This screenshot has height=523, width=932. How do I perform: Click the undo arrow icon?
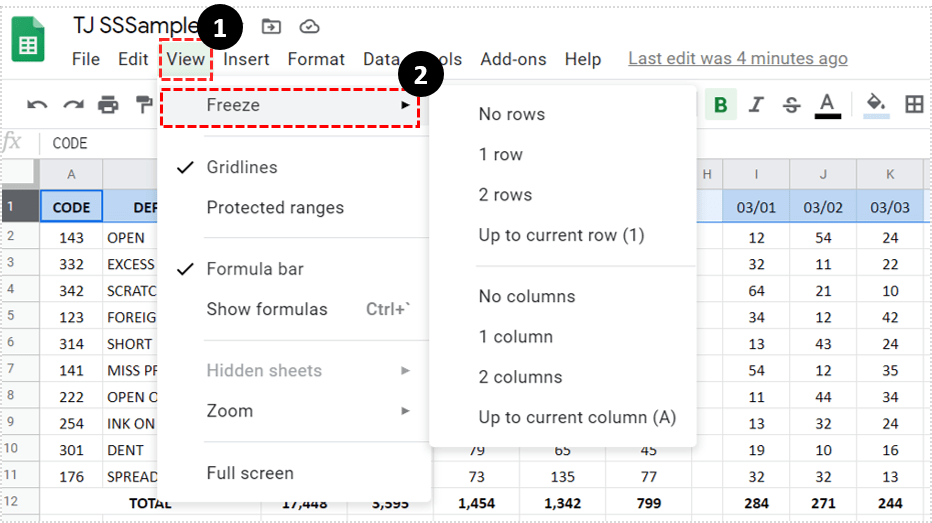tap(37, 104)
